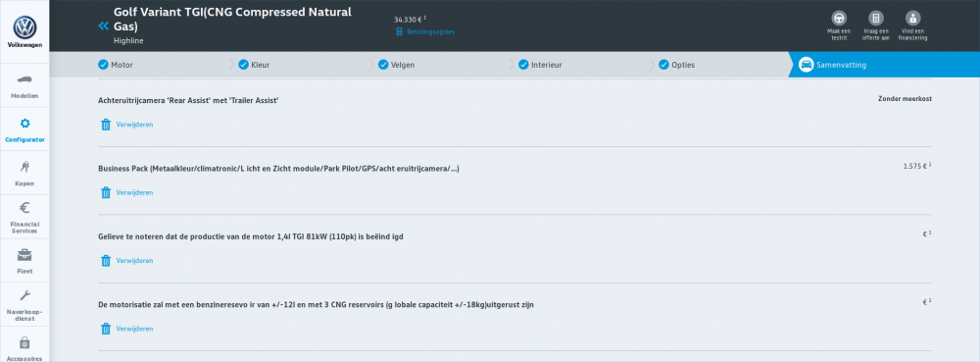Viewport: 980px width, 362px height.
Task: Click trash icon for Business Pack
Action: pos(106,192)
